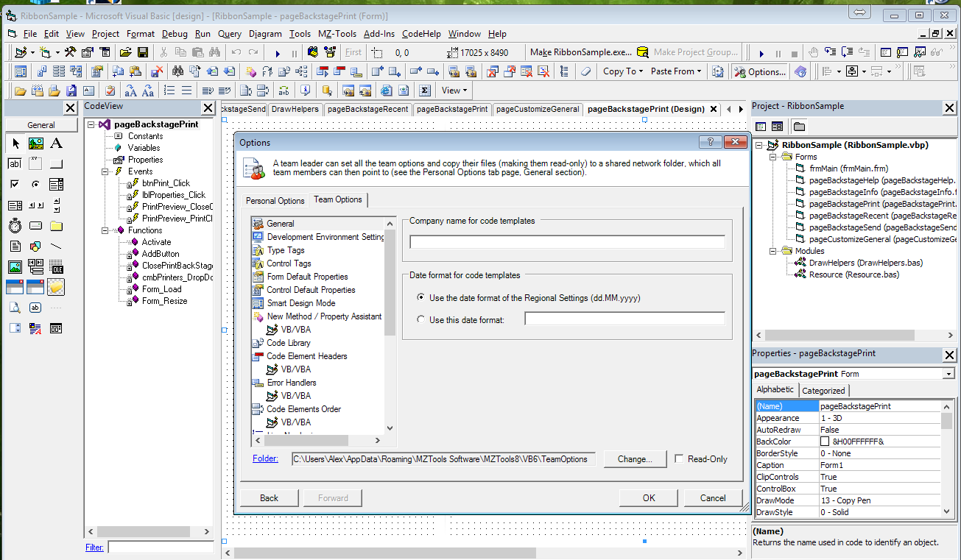Switch to the Personal Options tab
The width and height of the screenshot is (961, 560).
click(275, 201)
